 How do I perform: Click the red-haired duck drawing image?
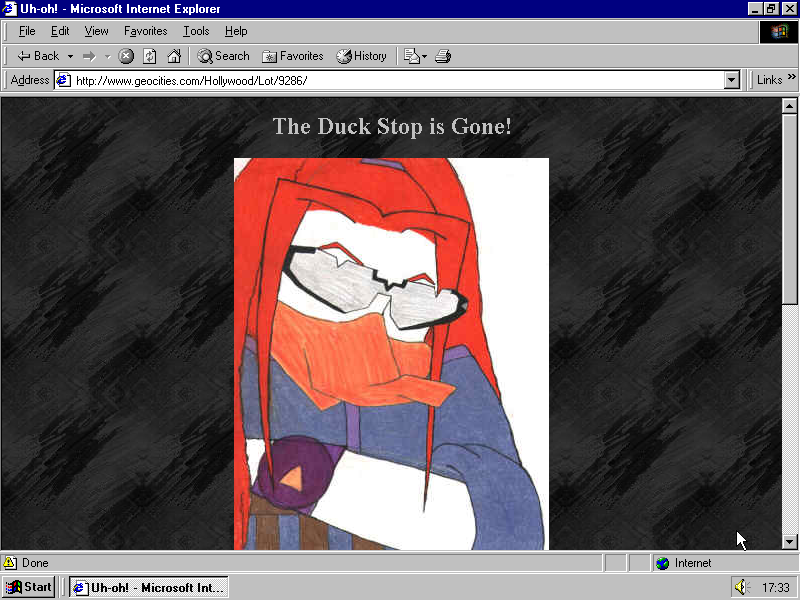(x=391, y=354)
